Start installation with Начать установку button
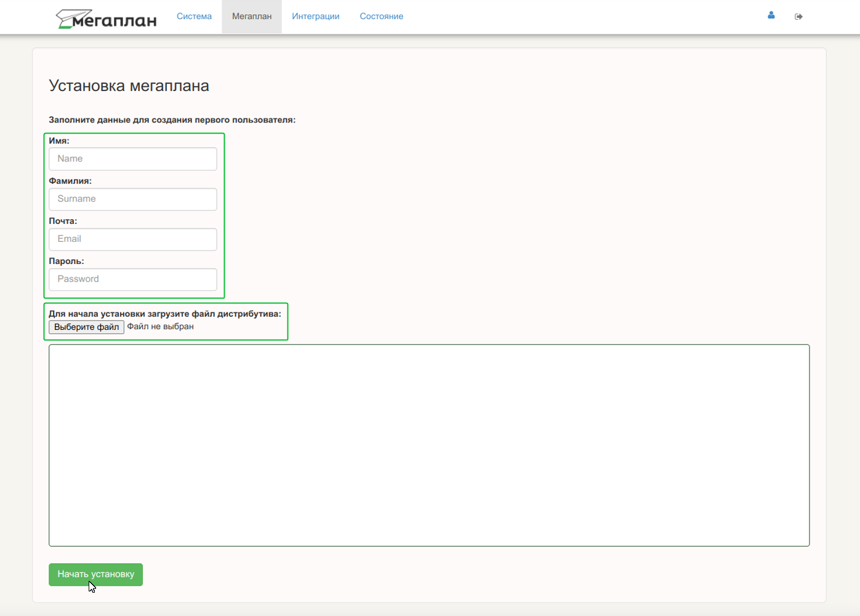 click(96, 574)
